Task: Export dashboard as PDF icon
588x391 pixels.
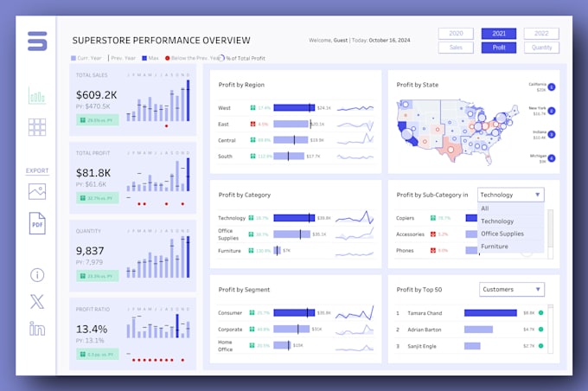Action: click(37, 224)
